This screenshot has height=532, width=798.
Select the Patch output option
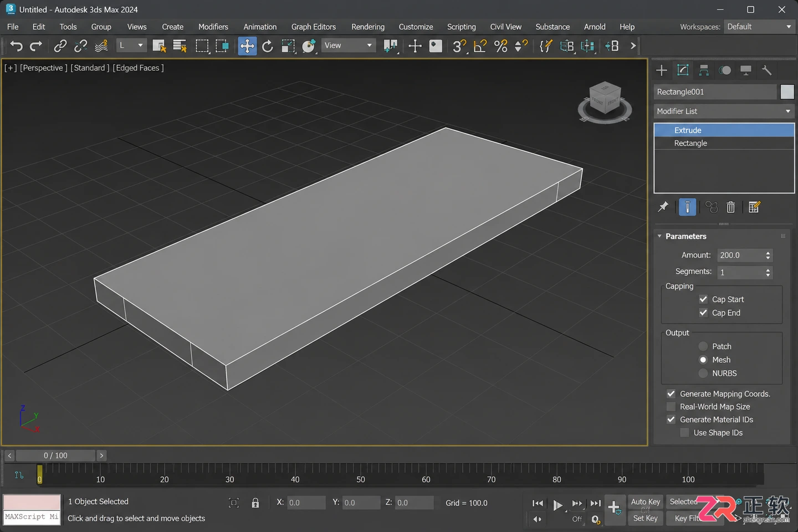[703, 346]
